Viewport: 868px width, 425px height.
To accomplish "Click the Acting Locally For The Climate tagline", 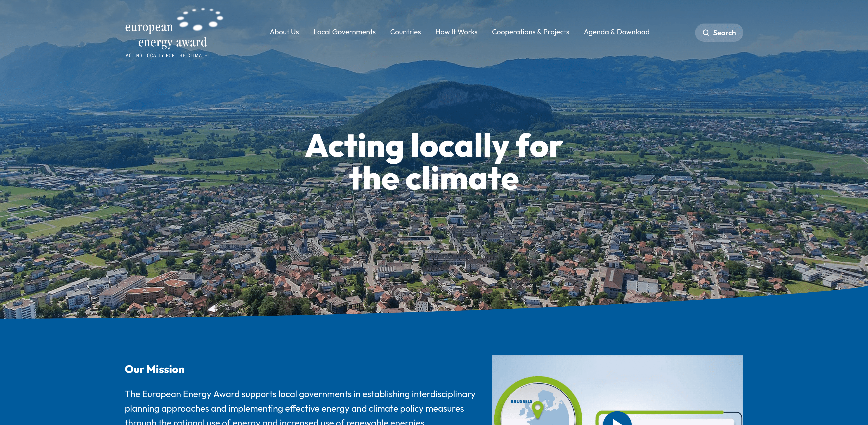I will click(166, 56).
